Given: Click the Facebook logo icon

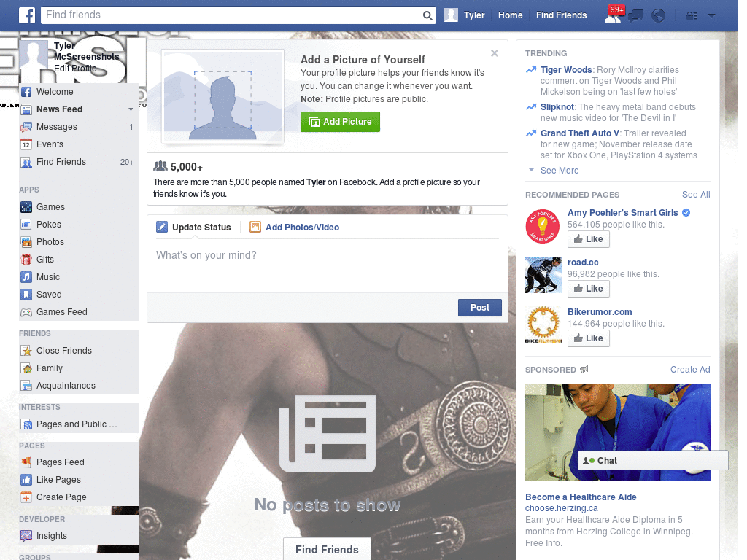Looking at the screenshot, I should [x=27, y=15].
